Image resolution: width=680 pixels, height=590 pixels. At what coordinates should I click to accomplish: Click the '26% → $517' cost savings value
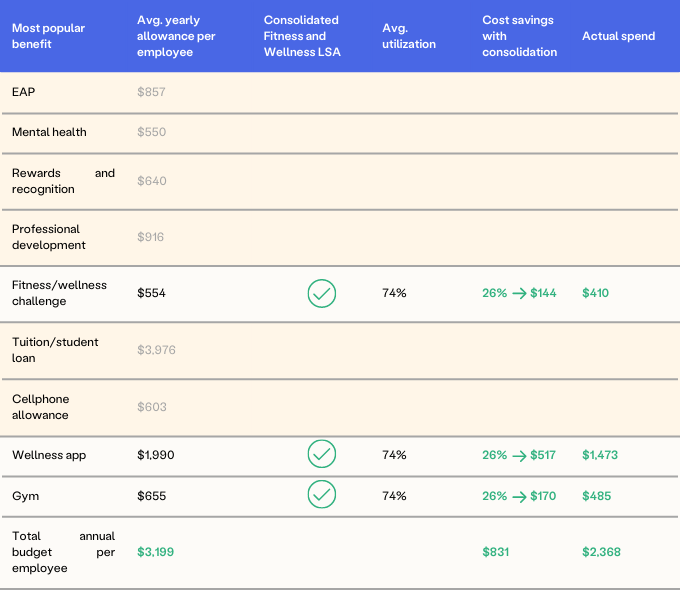pyautogui.click(x=519, y=455)
